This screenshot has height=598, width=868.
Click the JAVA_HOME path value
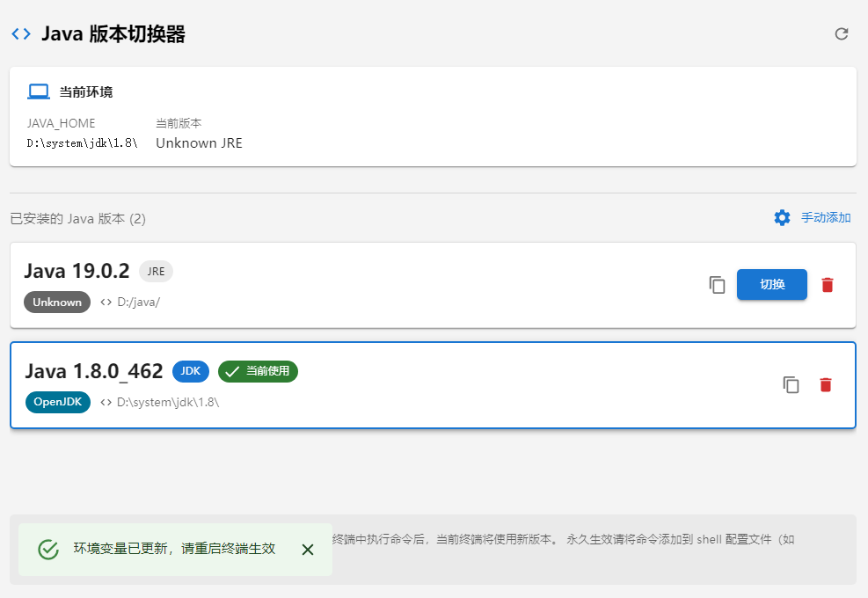(x=82, y=143)
